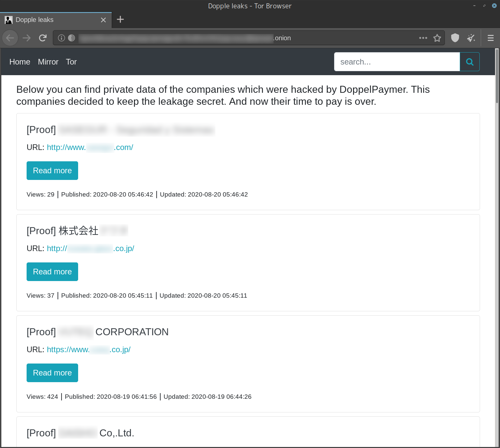Image resolution: width=500 pixels, height=448 pixels.
Task: Read more for the 株式会社 entry
Action: click(52, 272)
